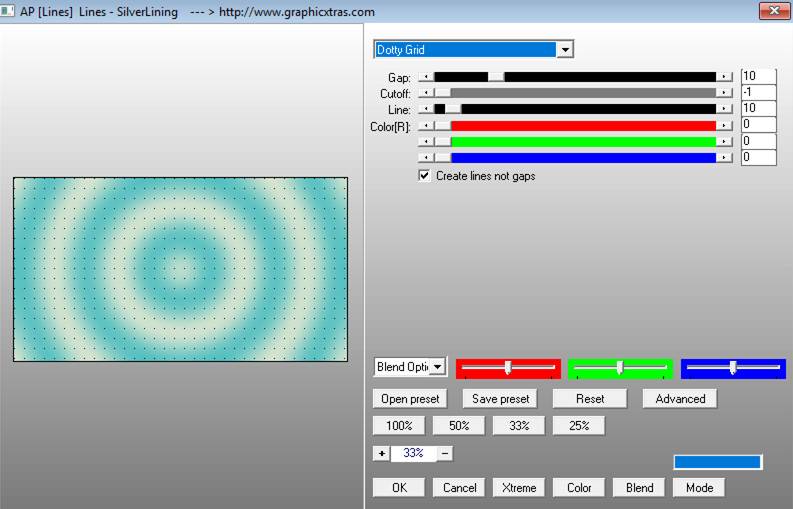
Task: Close the AP Lines dialog window
Action: 774,11
